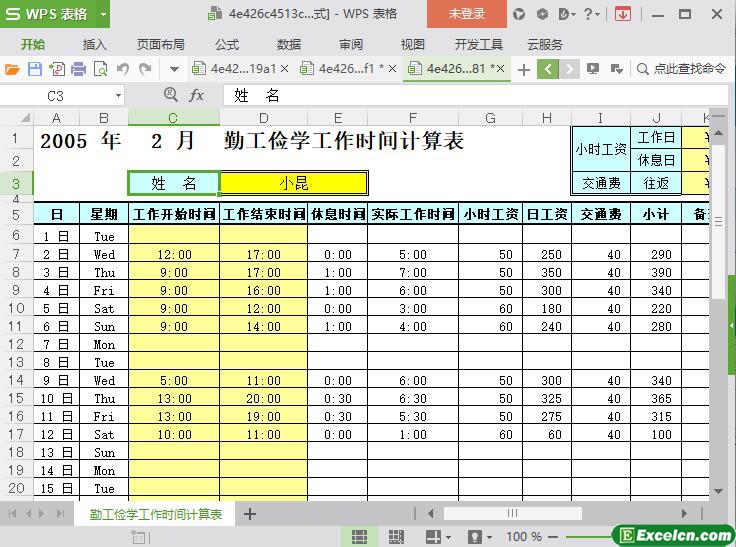
Task: Click the 小时工资 label in top-right box
Action: (x=601, y=149)
